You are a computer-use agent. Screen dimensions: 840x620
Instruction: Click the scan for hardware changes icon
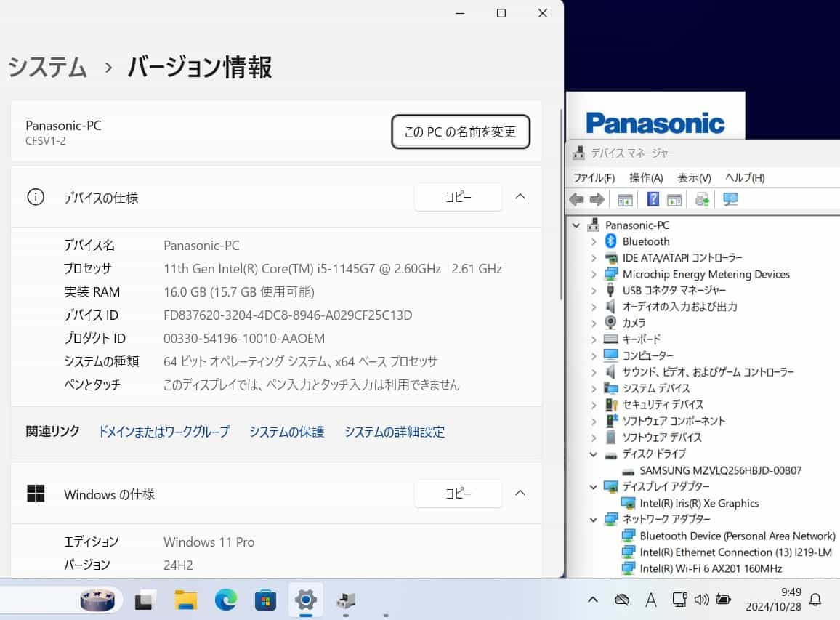730,199
